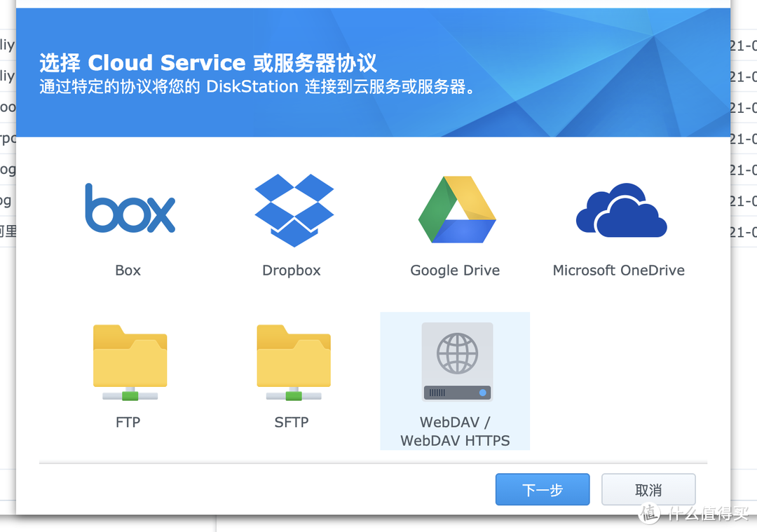
Task: Click the FTP label text
Action: (x=128, y=423)
